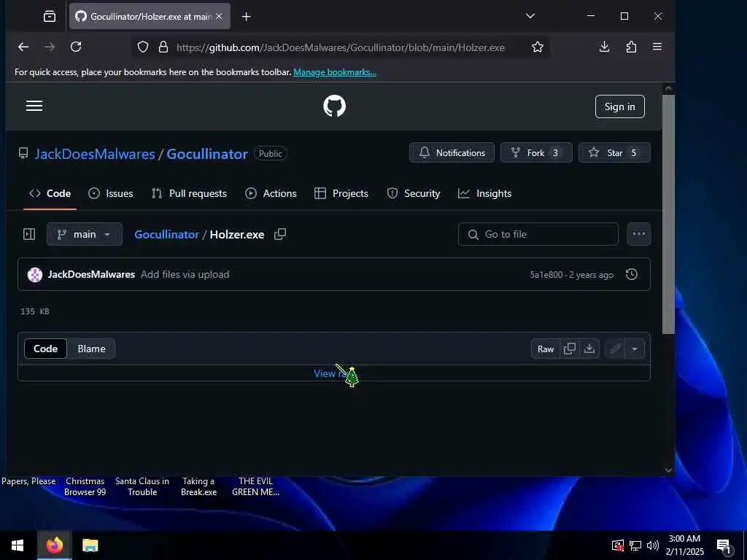The width and height of the screenshot is (747, 560).
Task: Select the Christmas Browser 99 desktop shortcut
Action: pyautogui.click(x=85, y=486)
